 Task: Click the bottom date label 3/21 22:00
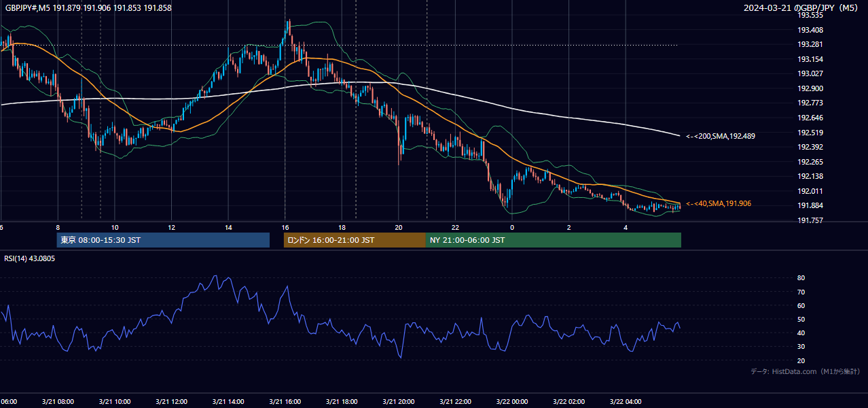pyautogui.click(x=455, y=401)
